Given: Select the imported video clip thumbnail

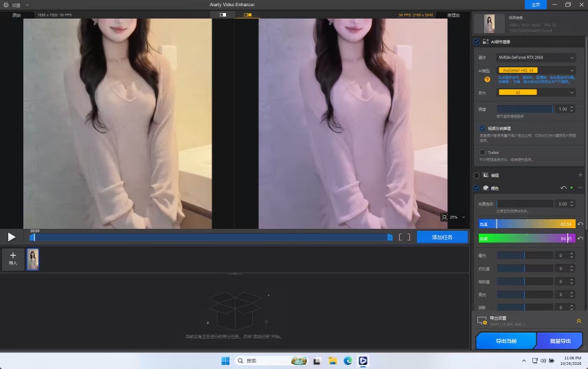Looking at the screenshot, I should pos(32,259).
